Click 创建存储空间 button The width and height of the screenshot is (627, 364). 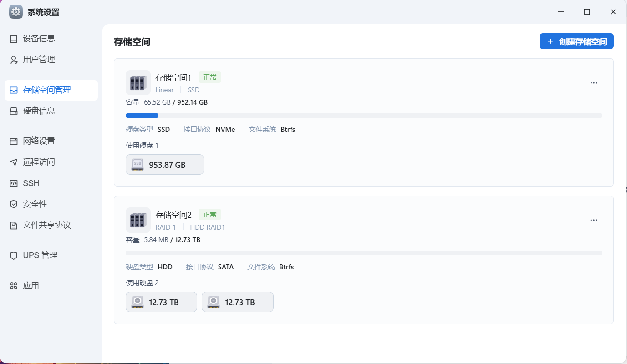pyautogui.click(x=576, y=41)
